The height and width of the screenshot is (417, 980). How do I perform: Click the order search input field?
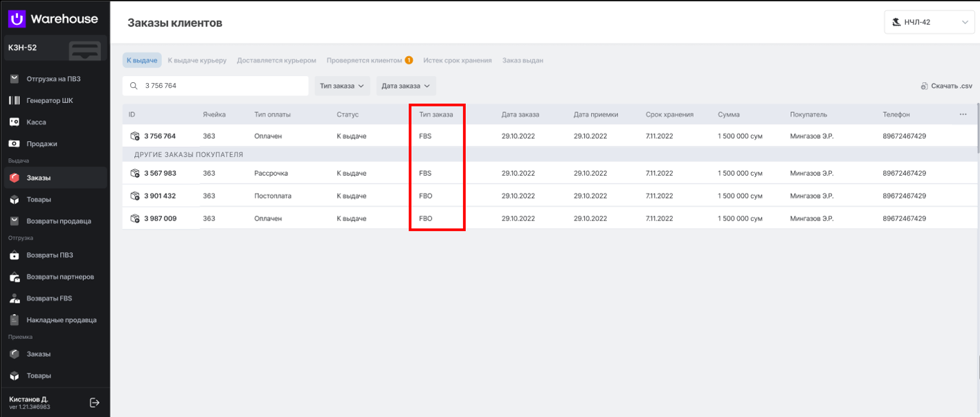[x=221, y=86]
